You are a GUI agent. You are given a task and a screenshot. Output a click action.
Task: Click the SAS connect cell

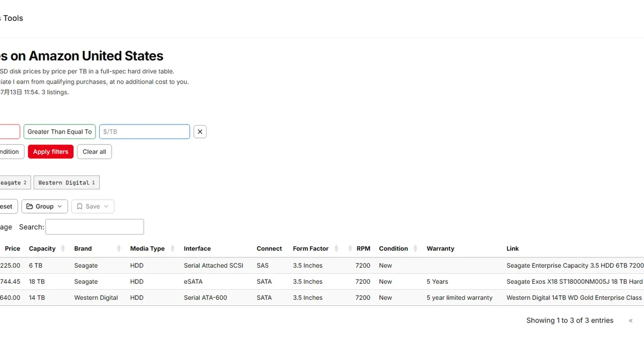263,266
